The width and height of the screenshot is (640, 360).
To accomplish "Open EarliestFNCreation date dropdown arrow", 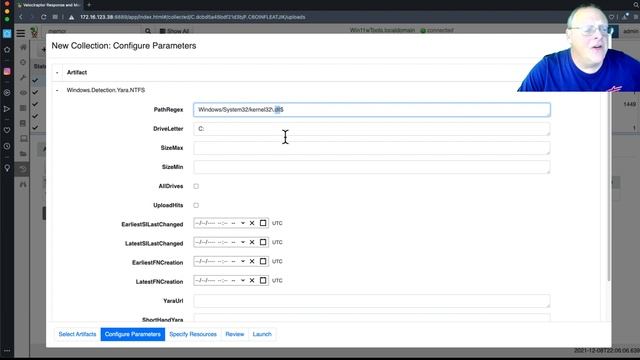I will click(x=243, y=261).
